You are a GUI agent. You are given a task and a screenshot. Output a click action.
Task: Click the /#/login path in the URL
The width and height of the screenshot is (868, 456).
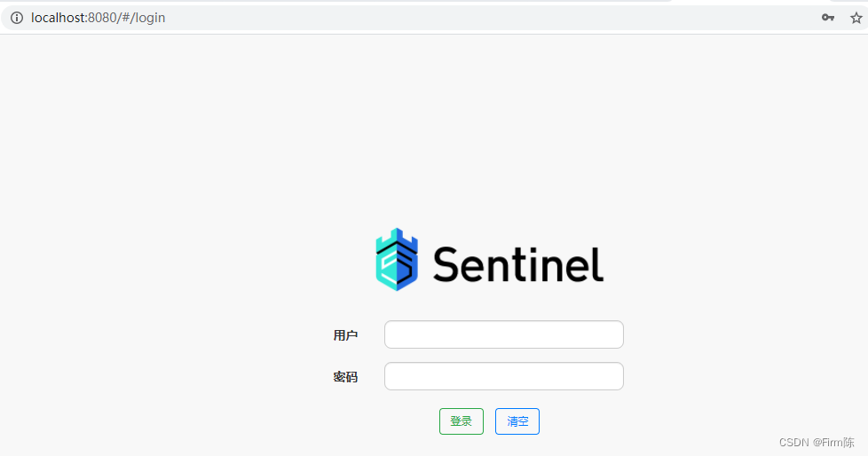point(141,18)
